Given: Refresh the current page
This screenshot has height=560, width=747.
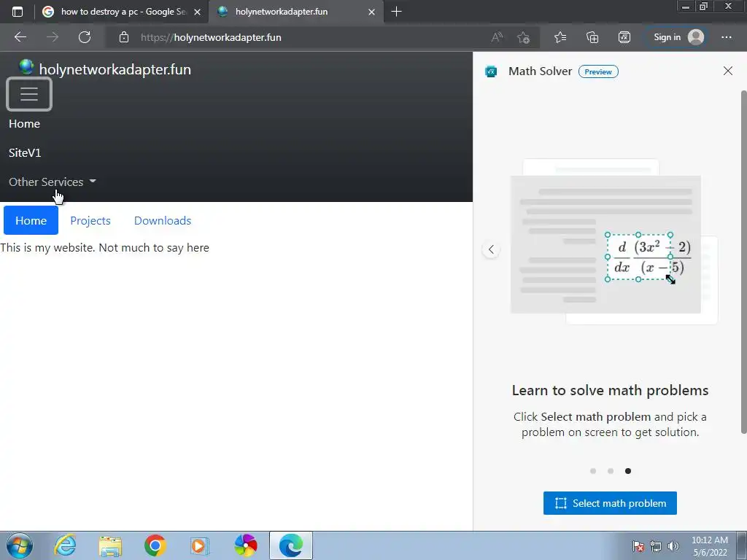Looking at the screenshot, I should click(85, 37).
